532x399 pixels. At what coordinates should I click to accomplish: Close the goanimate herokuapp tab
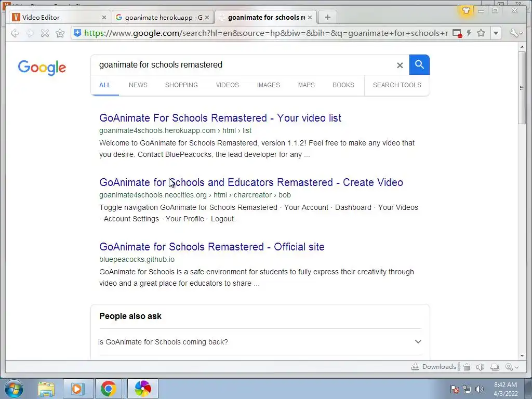207,17
